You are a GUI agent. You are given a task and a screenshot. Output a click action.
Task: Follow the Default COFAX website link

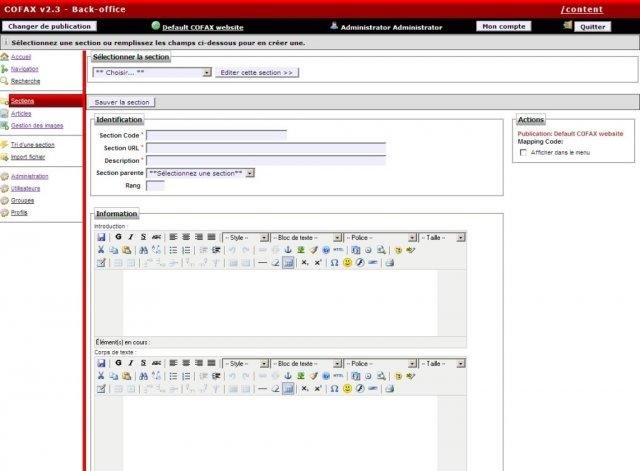pos(203,27)
